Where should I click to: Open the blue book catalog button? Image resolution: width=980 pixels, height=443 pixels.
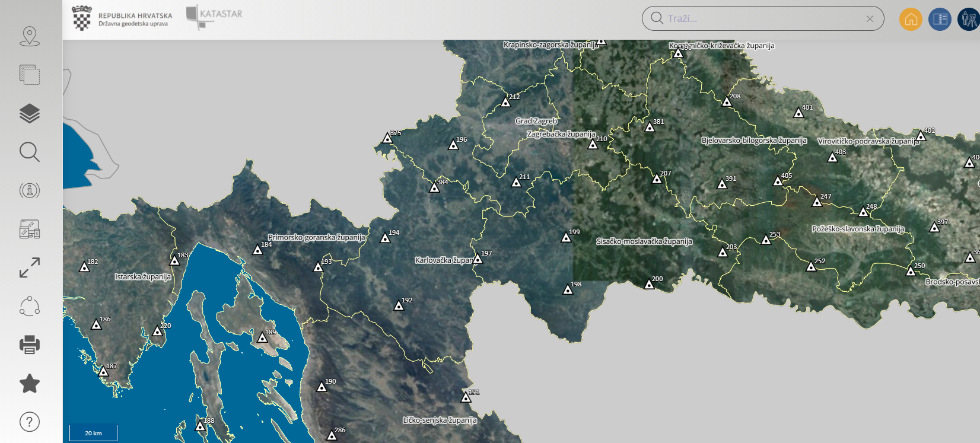click(940, 19)
